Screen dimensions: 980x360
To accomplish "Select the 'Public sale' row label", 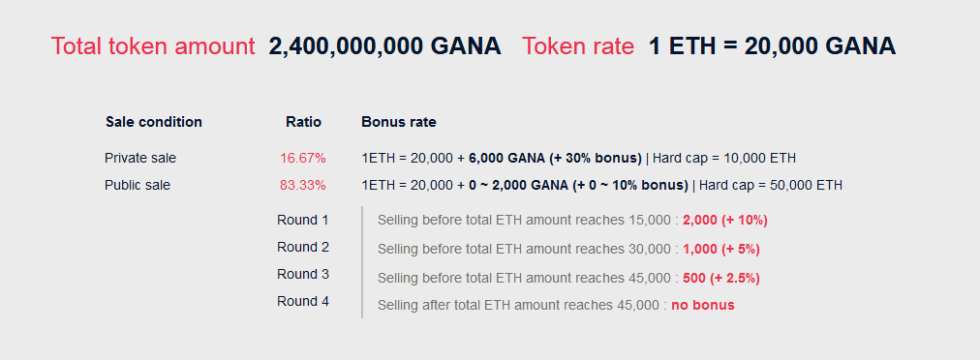I will coord(138,185).
